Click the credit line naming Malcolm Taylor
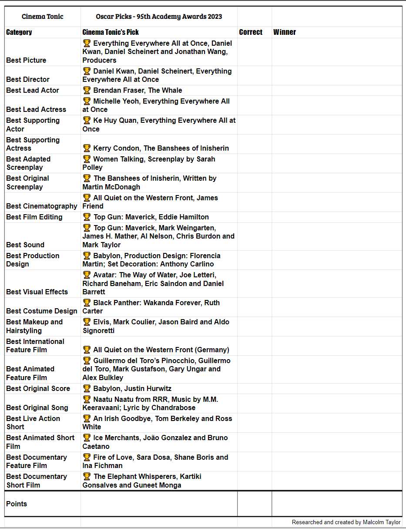 (x=346, y=522)
